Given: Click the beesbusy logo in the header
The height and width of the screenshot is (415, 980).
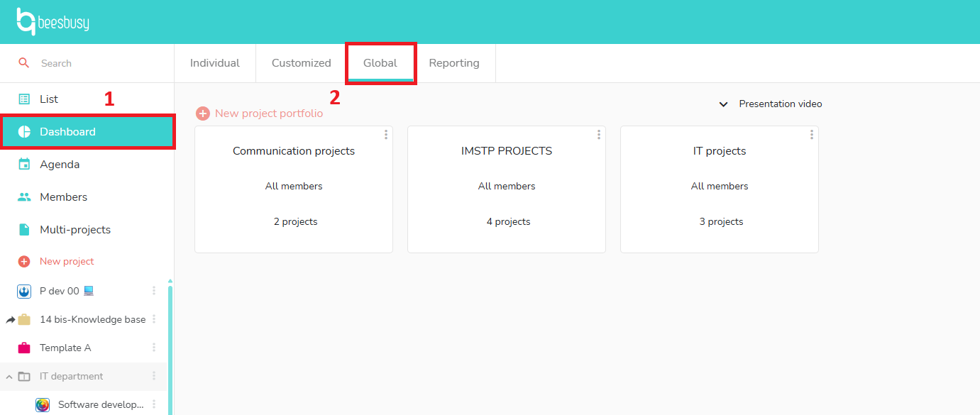Looking at the screenshot, I should click(x=50, y=21).
